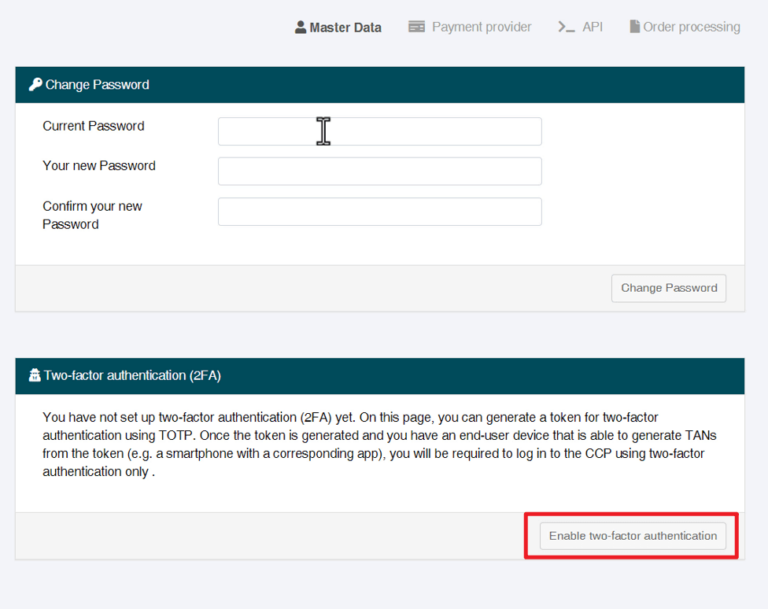
Task: Click the Your new Password label
Action: (99, 166)
